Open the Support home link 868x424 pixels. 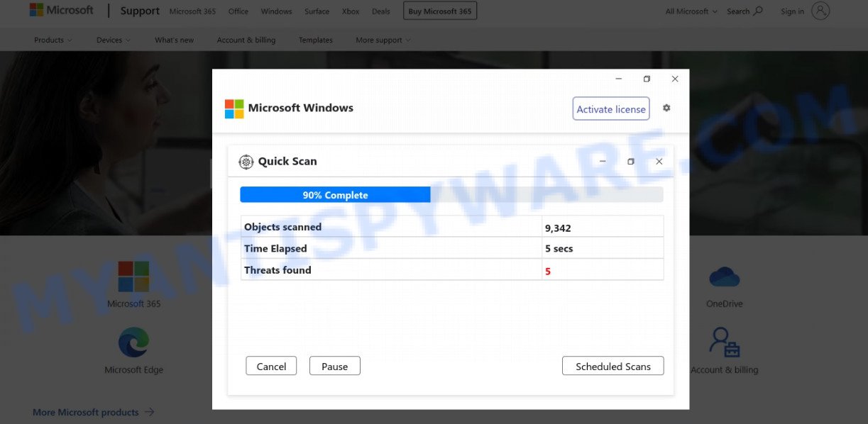(x=140, y=11)
